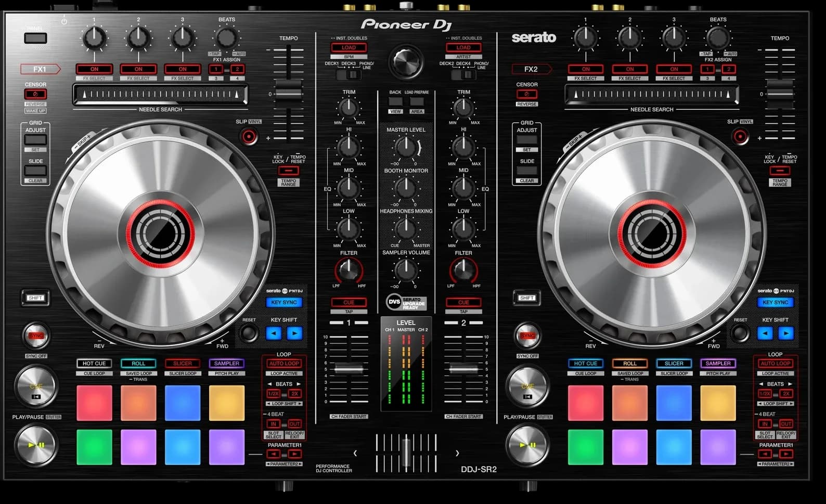Click the red CENSOR button on left deck
The height and width of the screenshot is (504, 826).
[x=35, y=94]
